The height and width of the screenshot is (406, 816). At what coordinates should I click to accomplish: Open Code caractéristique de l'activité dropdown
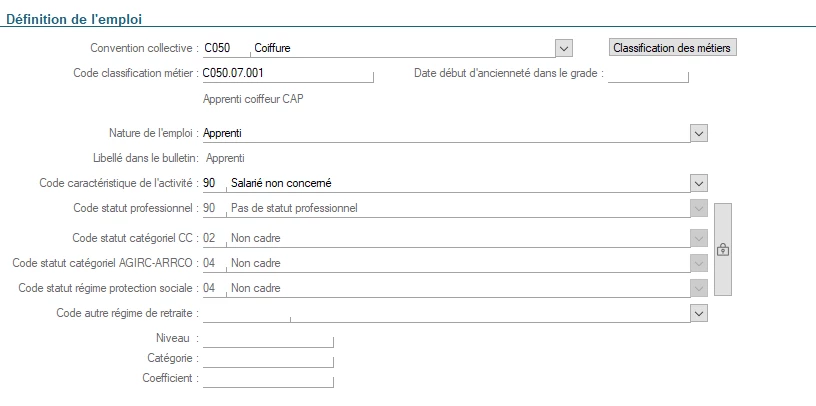point(699,183)
